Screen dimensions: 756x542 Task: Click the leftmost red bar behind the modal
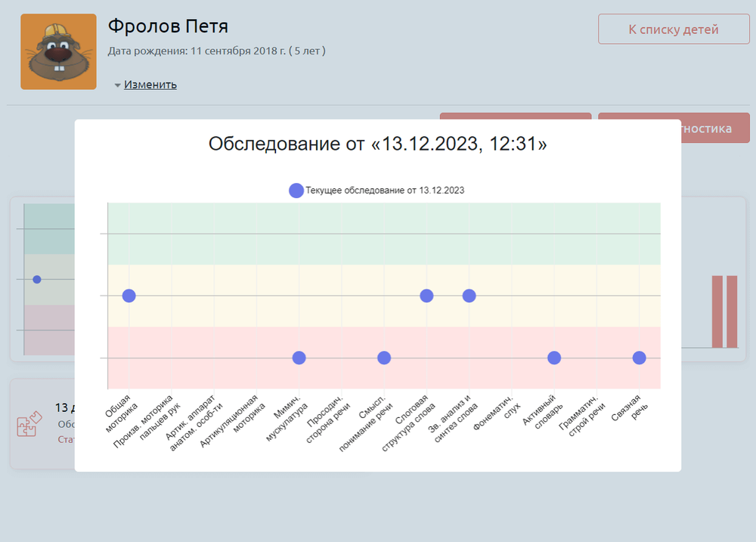[717, 311]
